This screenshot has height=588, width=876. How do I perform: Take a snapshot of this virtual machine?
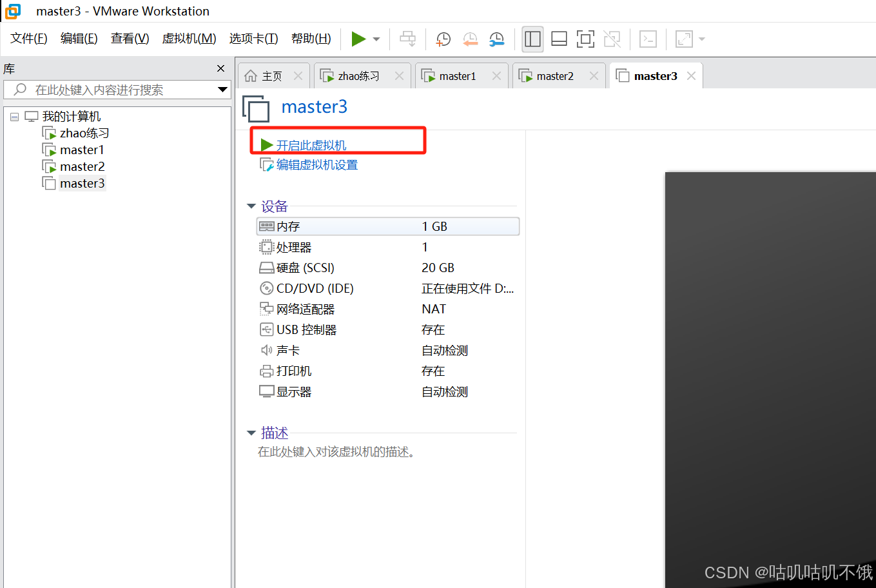(443, 39)
